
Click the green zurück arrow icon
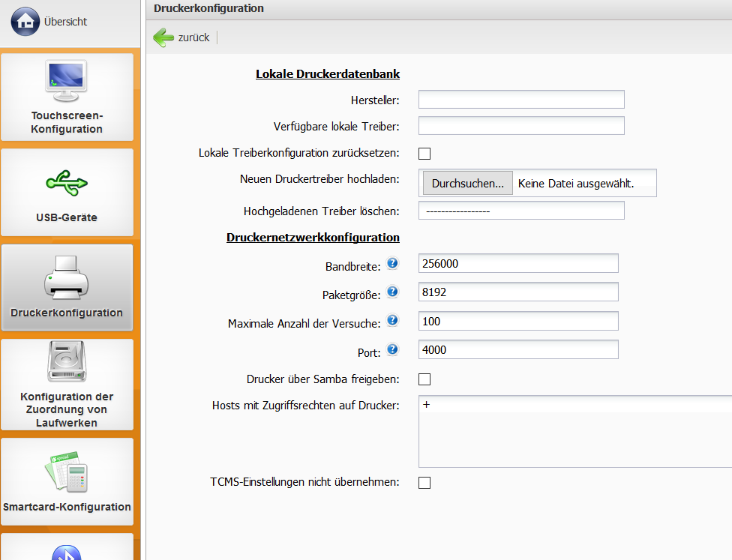tap(163, 37)
